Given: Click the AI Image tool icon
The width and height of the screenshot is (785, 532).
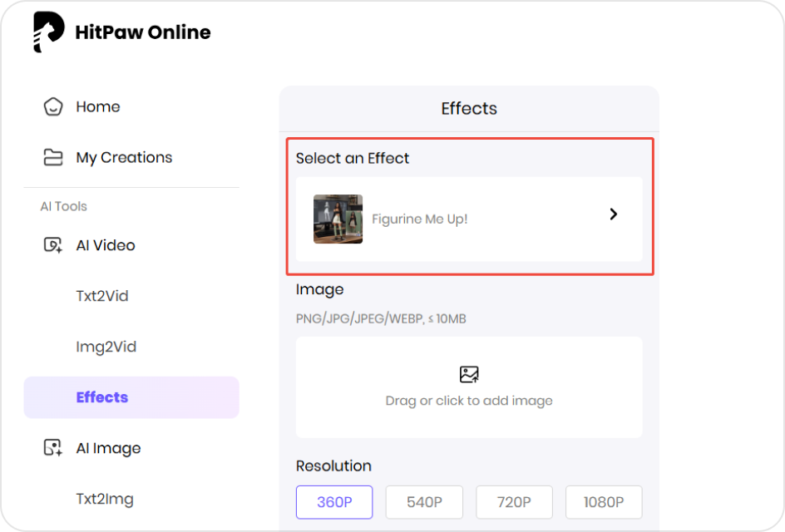Looking at the screenshot, I should [x=53, y=448].
